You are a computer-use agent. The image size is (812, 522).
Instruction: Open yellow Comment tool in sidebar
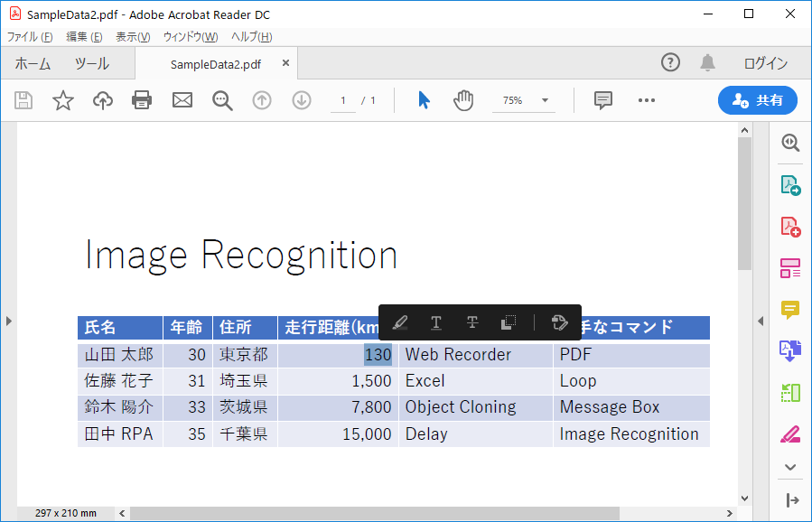(x=790, y=310)
